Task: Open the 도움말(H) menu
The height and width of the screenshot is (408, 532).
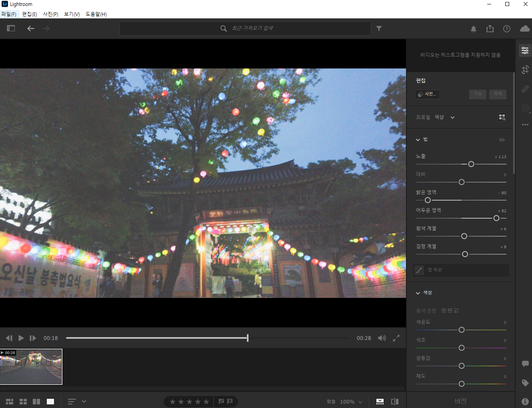Action: click(96, 14)
